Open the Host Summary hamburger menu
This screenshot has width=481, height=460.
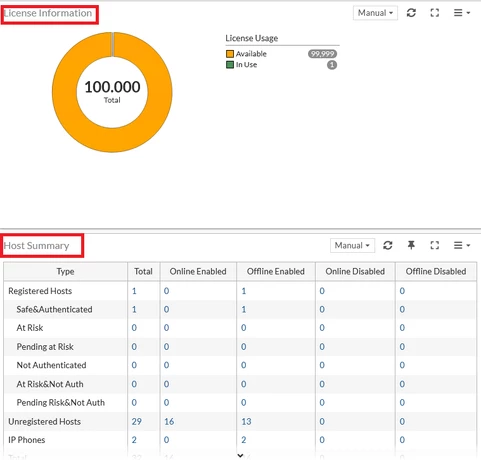[462, 245]
